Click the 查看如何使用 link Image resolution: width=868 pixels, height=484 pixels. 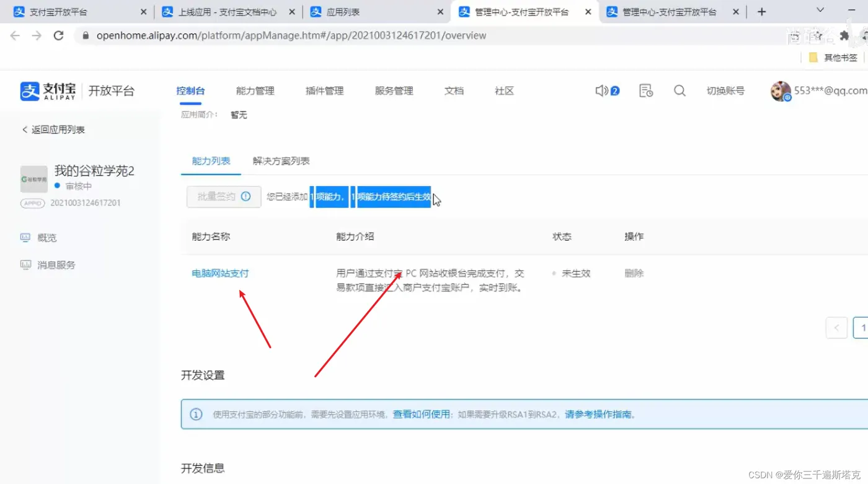421,414
